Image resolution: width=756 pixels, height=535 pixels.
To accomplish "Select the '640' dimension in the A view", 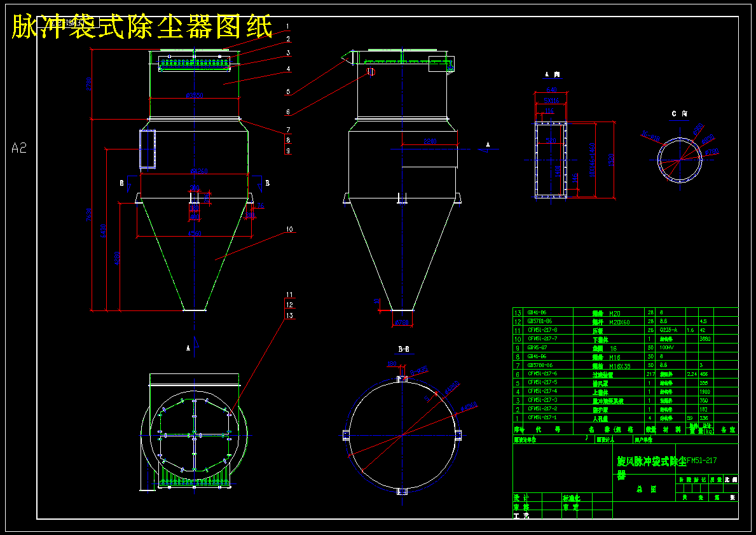I will 551,90.
